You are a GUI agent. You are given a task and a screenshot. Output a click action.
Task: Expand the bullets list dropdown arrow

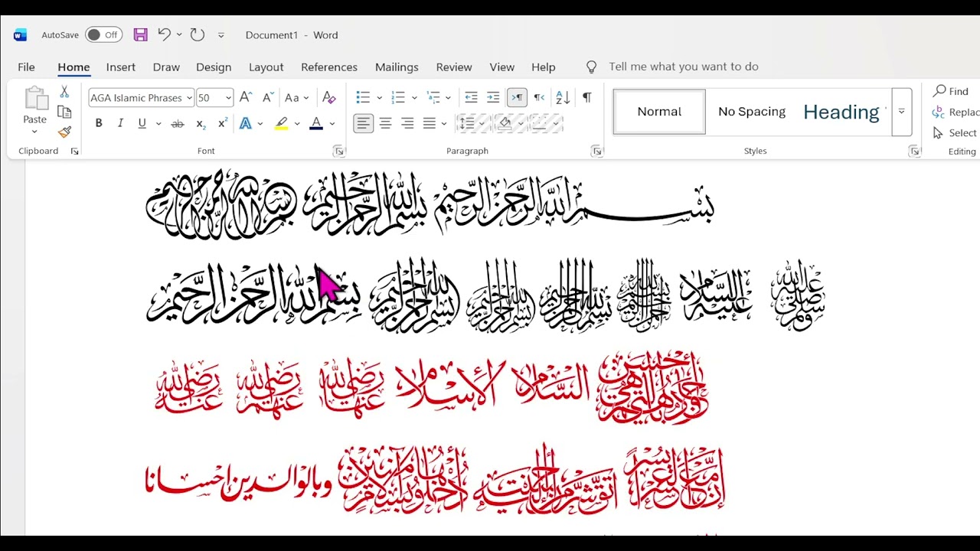pos(378,98)
